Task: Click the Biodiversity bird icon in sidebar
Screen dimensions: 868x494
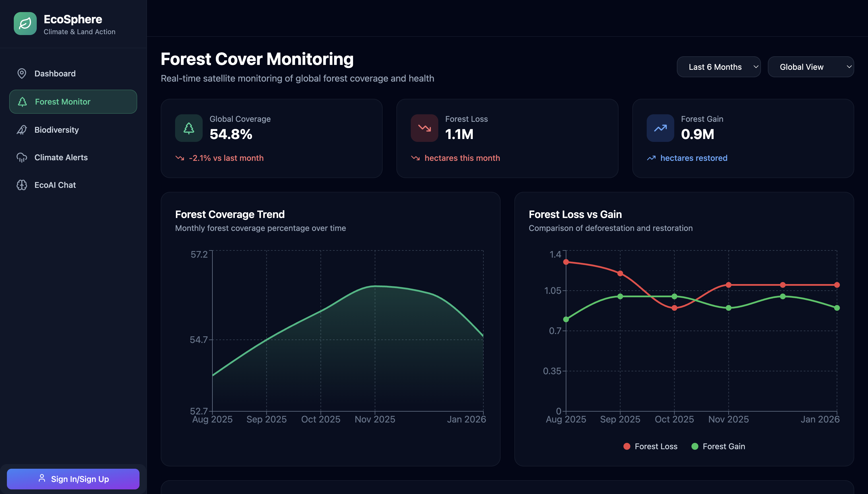Action: (22, 130)
